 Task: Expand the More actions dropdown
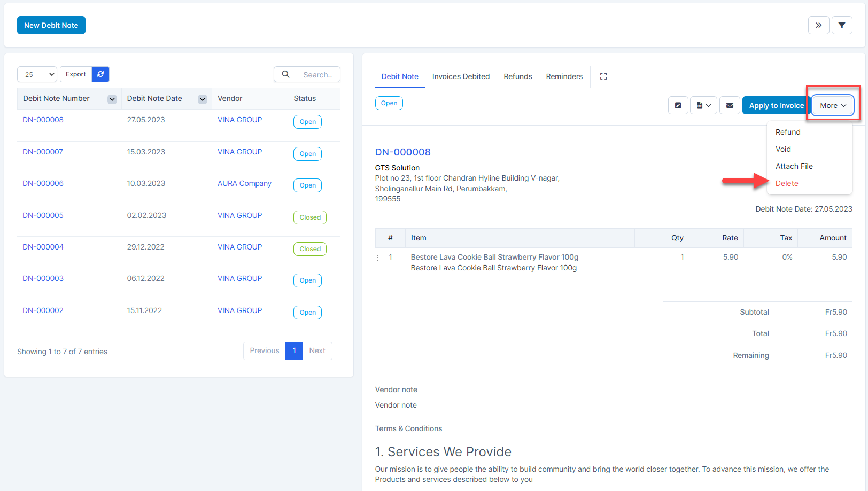833,105
